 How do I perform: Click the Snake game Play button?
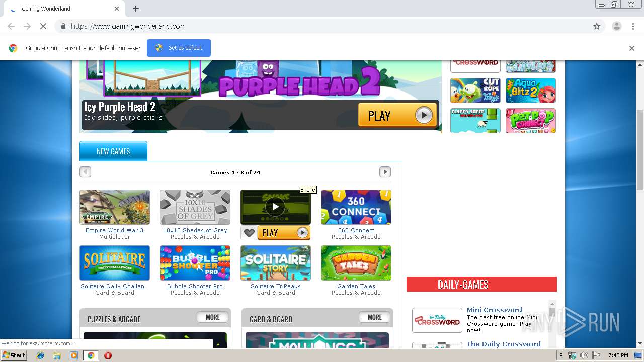click(x=284, y=233)
